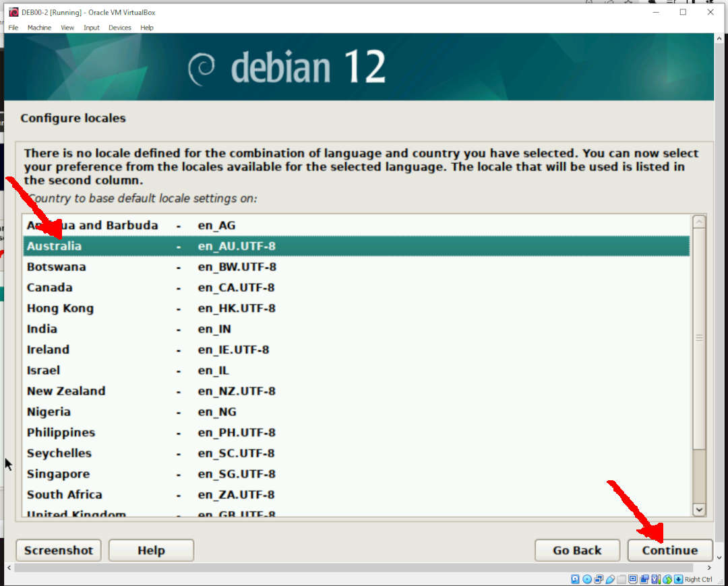The width and height of the screenshot is (728, 586).
Task: Click en_CA.UTF-8 locale code text
Action: click(x=237, y=288)
